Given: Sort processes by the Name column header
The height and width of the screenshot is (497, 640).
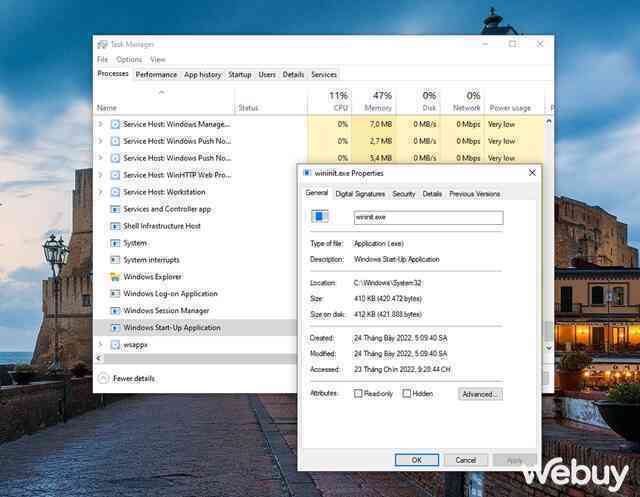Looking at the screenshot, I should coord(165,104).
